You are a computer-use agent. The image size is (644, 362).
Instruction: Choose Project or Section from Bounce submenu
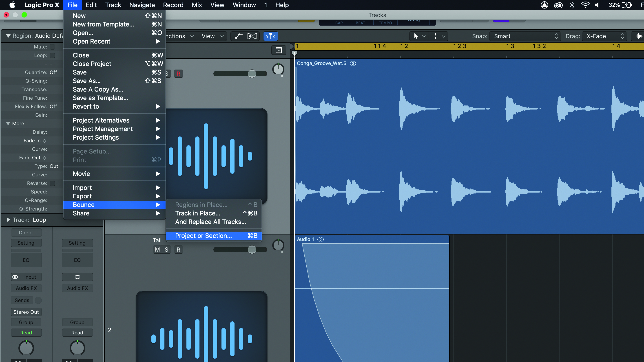[214, 236]
